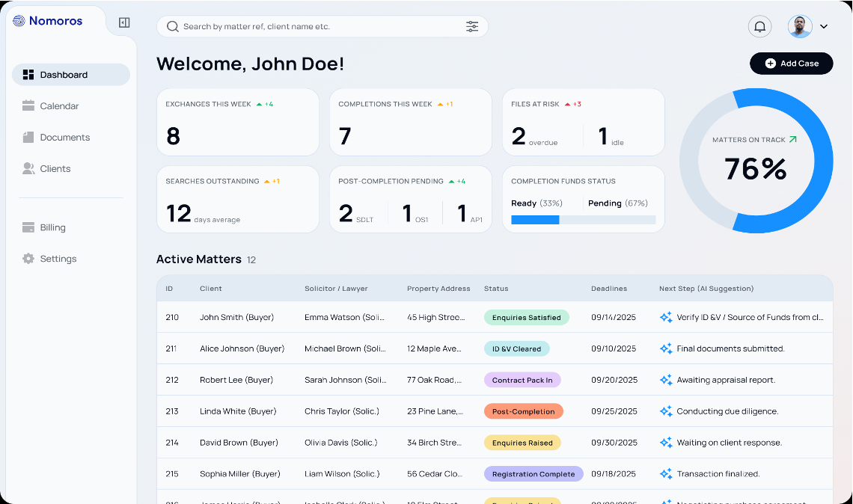Go to Documents in the sidebar
853x504 pixels.
[64, 138]
